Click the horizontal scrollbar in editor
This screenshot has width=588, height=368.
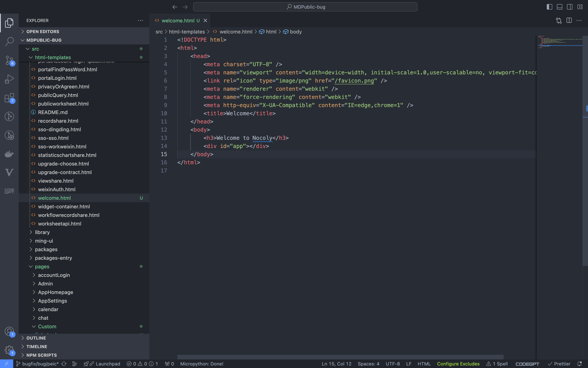pyautogui.click(x=340, y=357)
